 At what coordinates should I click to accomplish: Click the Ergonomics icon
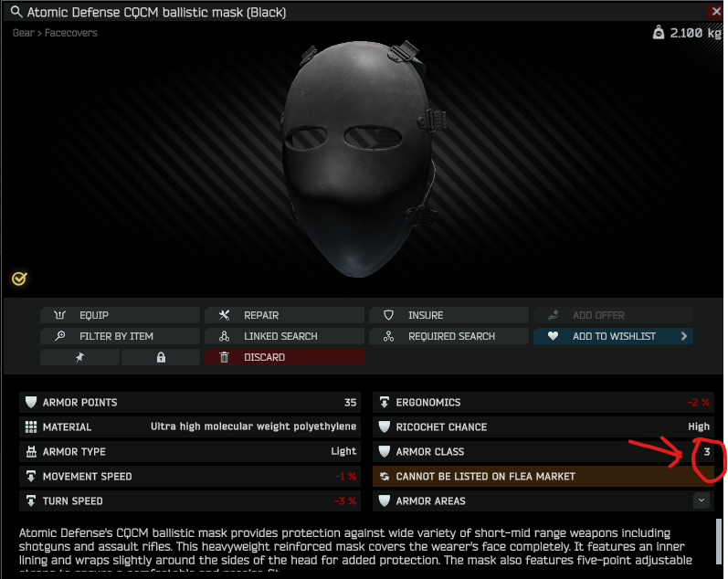(x=385, y=403)
